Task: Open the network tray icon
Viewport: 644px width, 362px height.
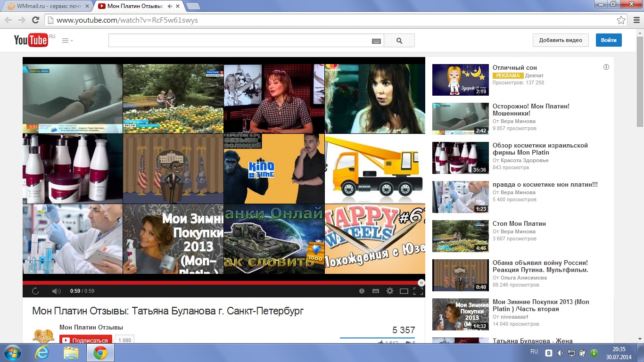Action: pyautogui.click(x=571, y=353)
